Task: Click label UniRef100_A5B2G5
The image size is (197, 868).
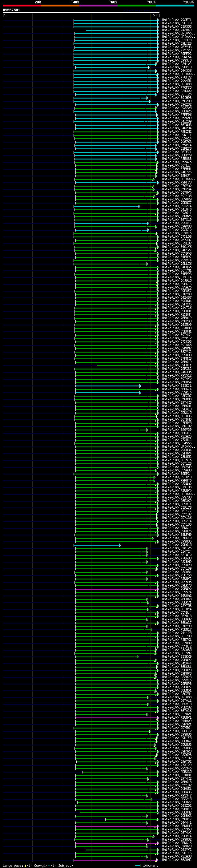Action: (176, 772)
